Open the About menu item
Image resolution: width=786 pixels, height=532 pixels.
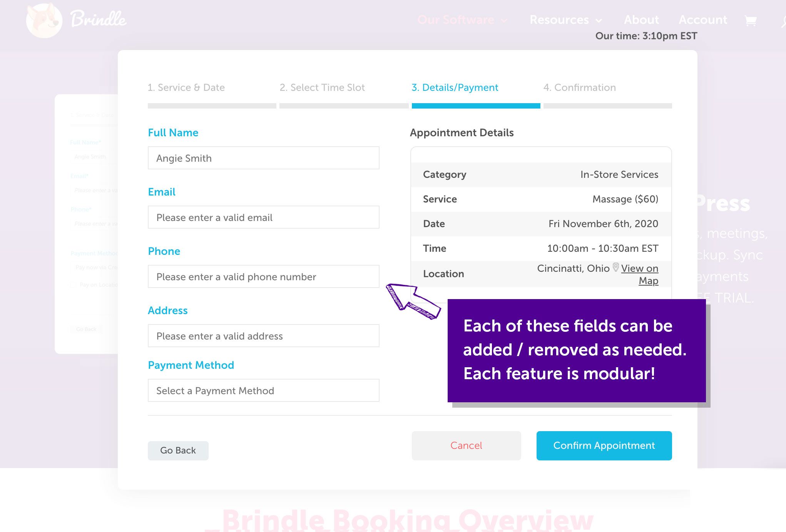click(641, 20)
